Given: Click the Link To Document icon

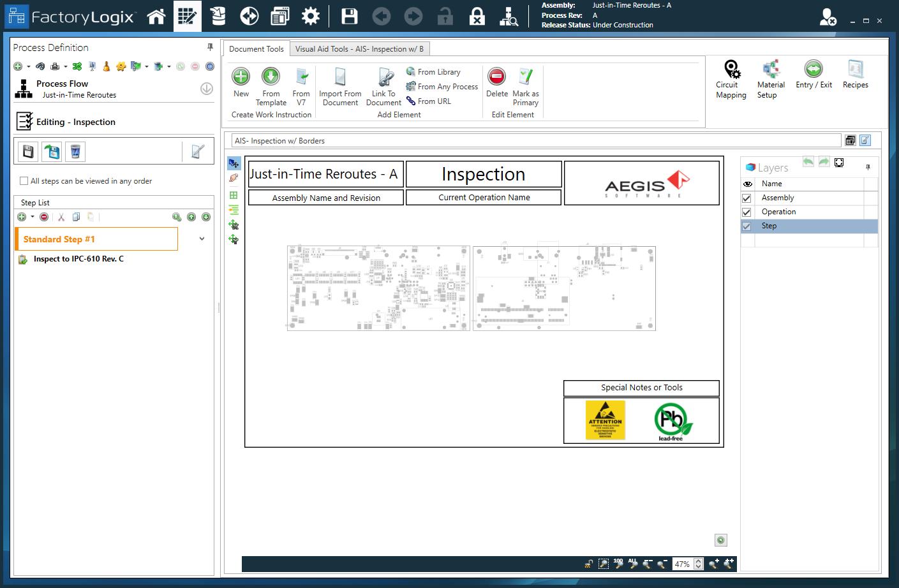Looking at the screenshot, I should [384, 77].
